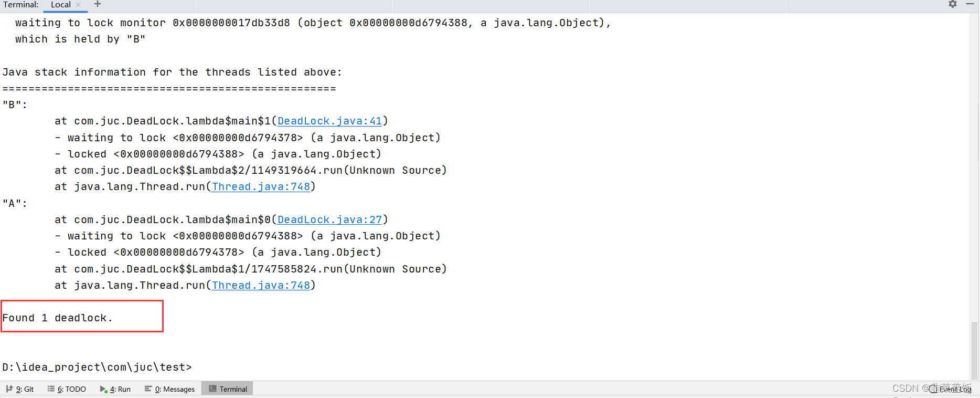Hide the terminal panel with minimize icon

click(x=970, y=4)
